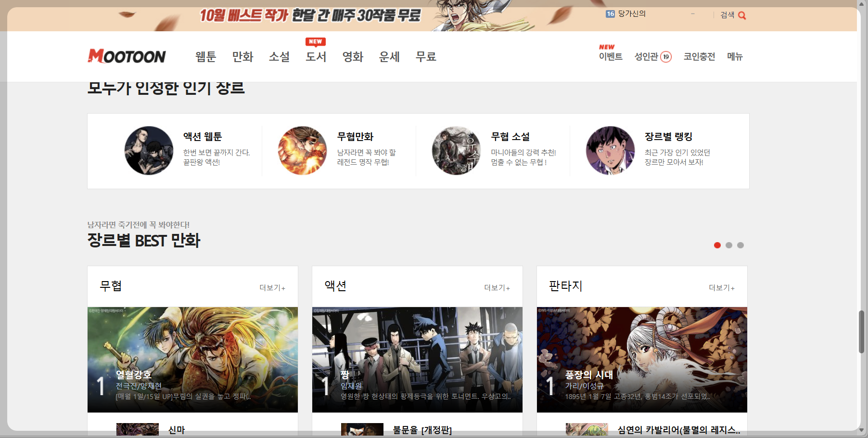Click the 코인충전 link

(699, 57)
